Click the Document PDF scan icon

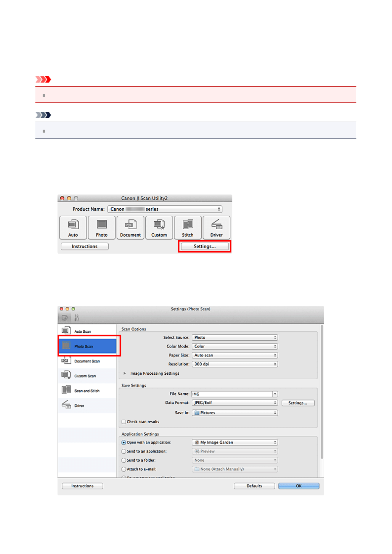131,228
